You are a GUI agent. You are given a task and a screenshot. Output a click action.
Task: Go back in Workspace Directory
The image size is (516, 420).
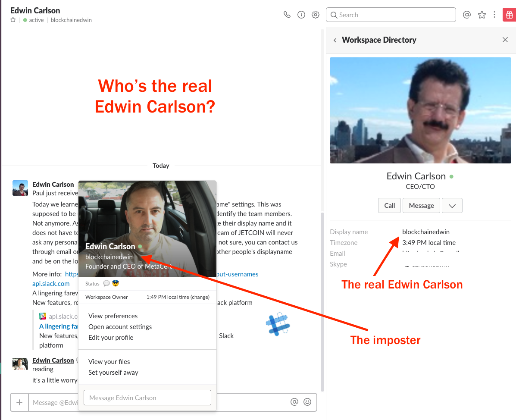click(335, 40)
